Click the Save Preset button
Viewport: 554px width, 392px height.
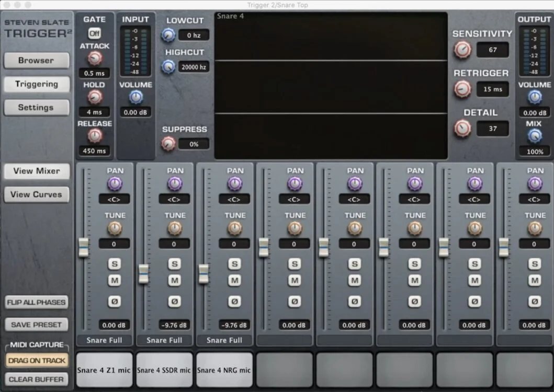[37, 325]
